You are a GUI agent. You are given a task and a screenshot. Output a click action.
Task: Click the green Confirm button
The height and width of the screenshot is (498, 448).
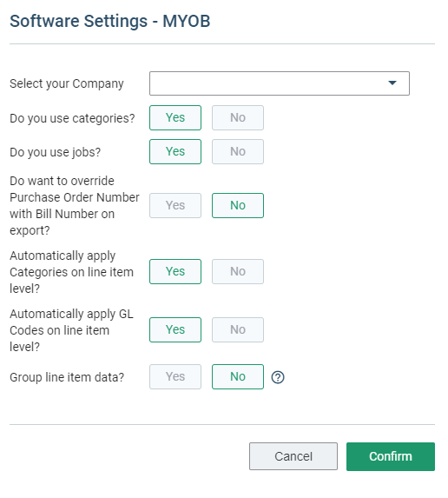click(391, 456)
